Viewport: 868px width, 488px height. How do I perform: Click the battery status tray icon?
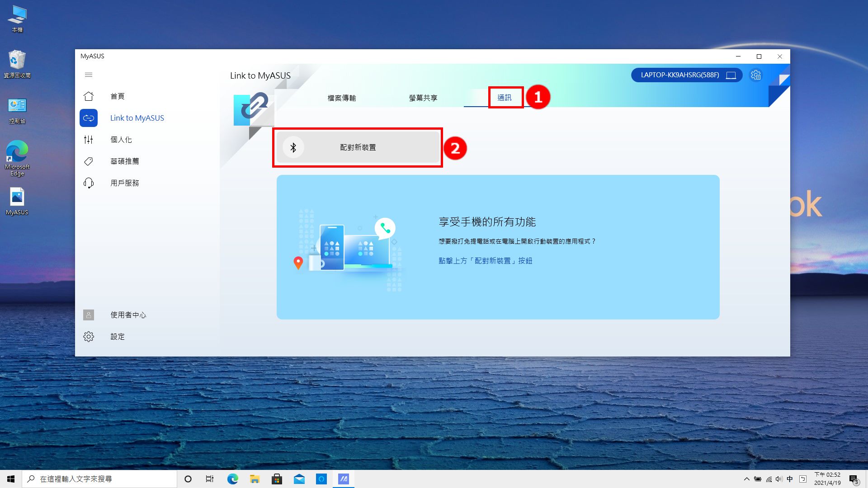[x=758, y=479]
